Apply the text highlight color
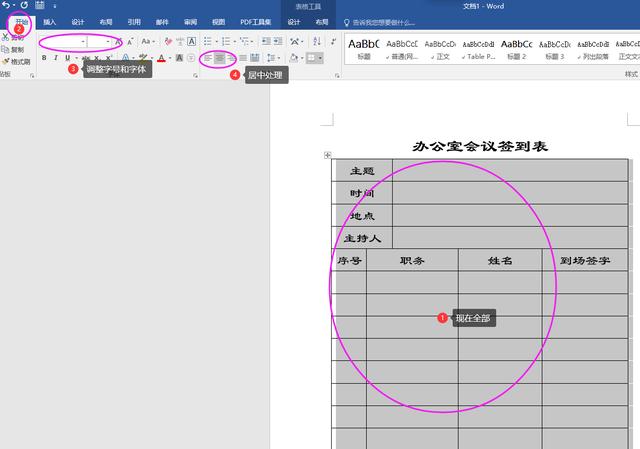Screen dimensions: 640x449 [x=142, y=58]
